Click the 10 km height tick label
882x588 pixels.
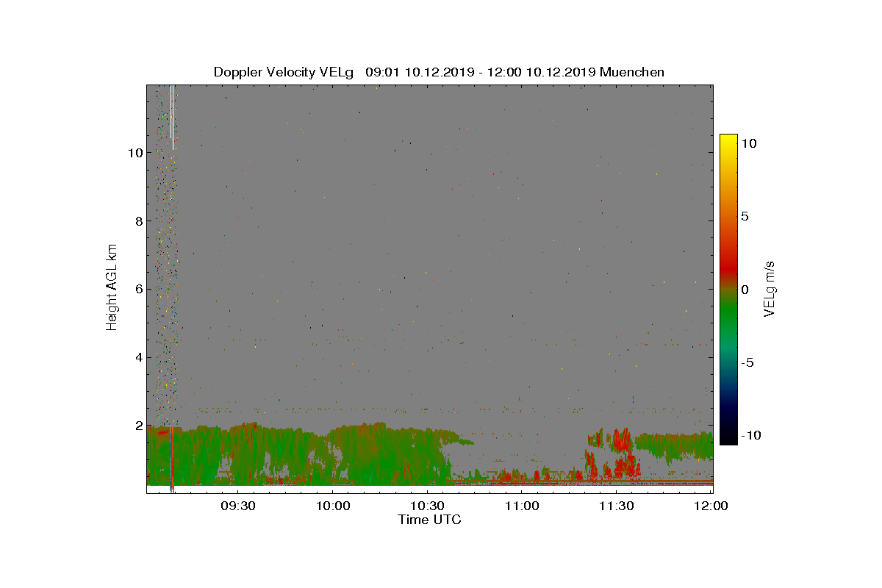pos(135,153)
